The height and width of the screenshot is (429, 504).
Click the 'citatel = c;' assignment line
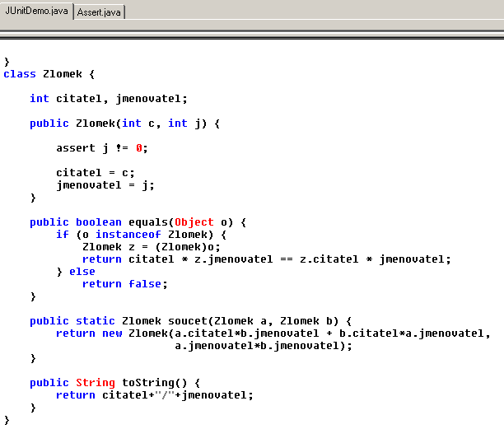tap(96, 173)
